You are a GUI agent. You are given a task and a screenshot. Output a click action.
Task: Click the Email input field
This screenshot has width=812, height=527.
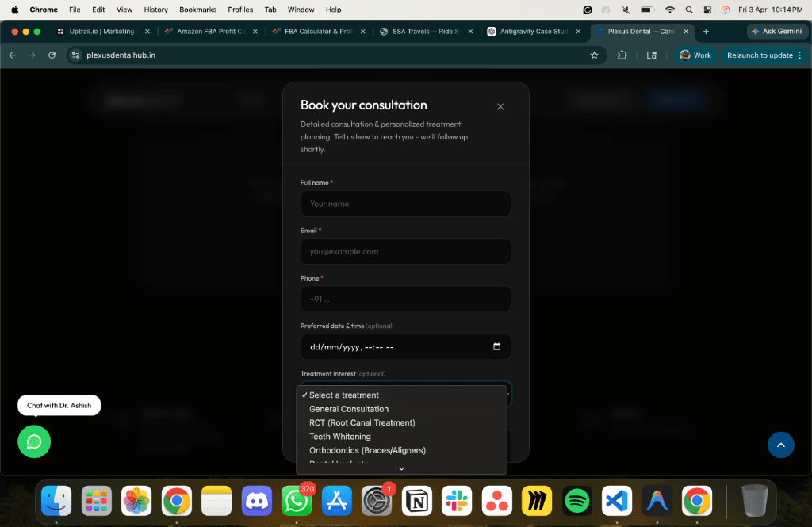[x=405, y=251]
